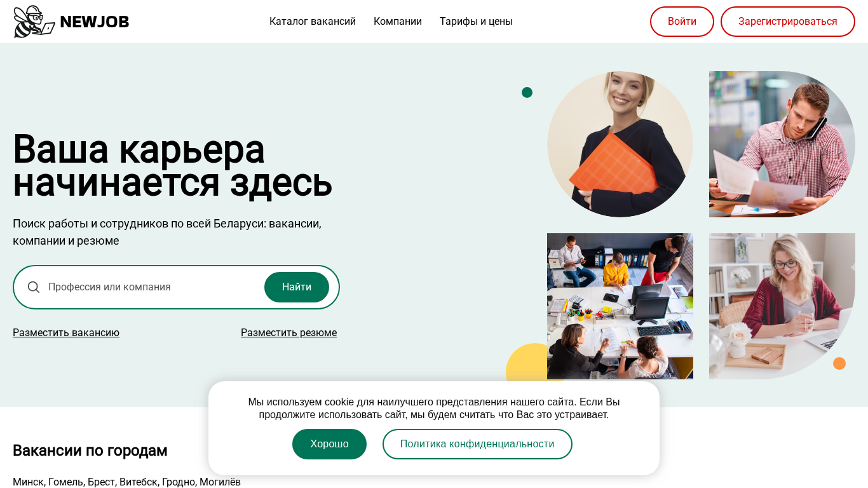The height and width of the screenshot is (488, 868).
Task: Open Политика конфиденциальности button
Action: coord(477,444)
